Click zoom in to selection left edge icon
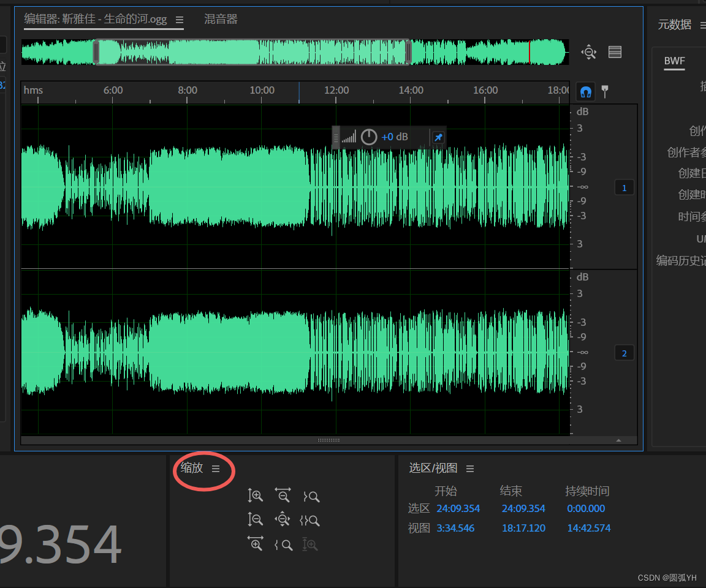Viewport: 706px width, 588px height. point(283,544)
